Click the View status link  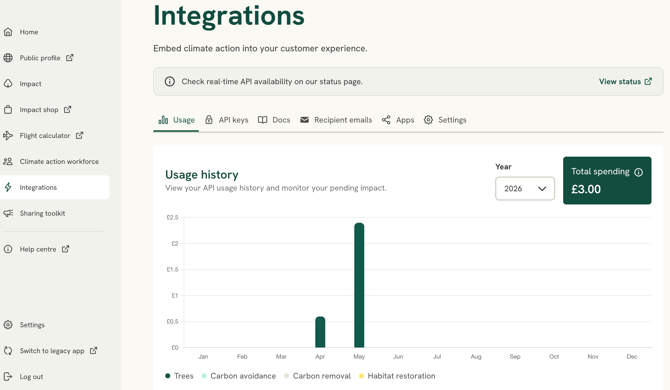625,81
